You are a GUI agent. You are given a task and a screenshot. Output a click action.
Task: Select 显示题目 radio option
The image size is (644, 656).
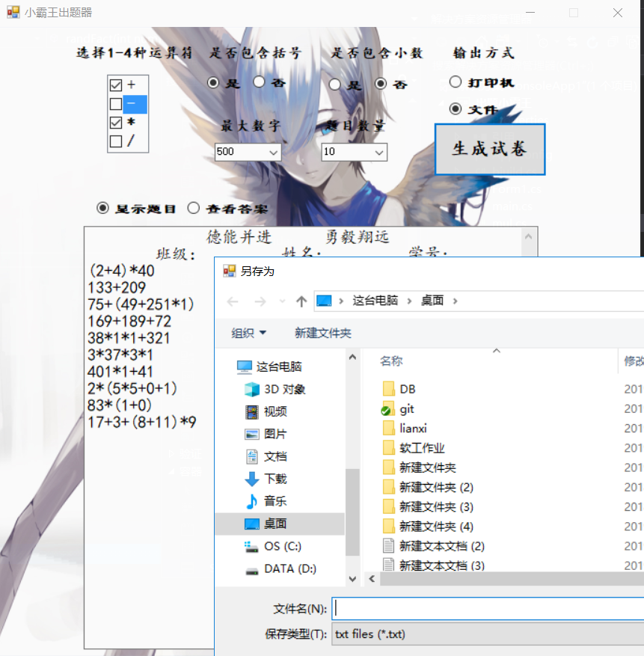pos(102,208)
